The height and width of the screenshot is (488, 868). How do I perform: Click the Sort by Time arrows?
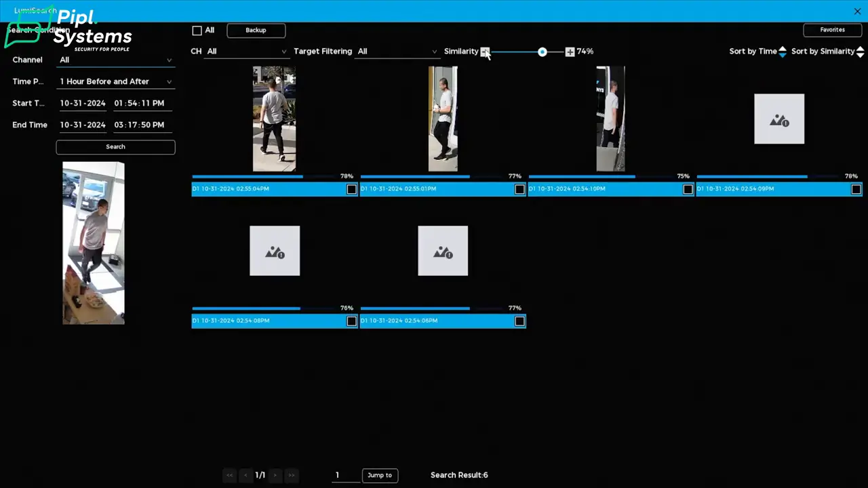[x=783, y=52]
